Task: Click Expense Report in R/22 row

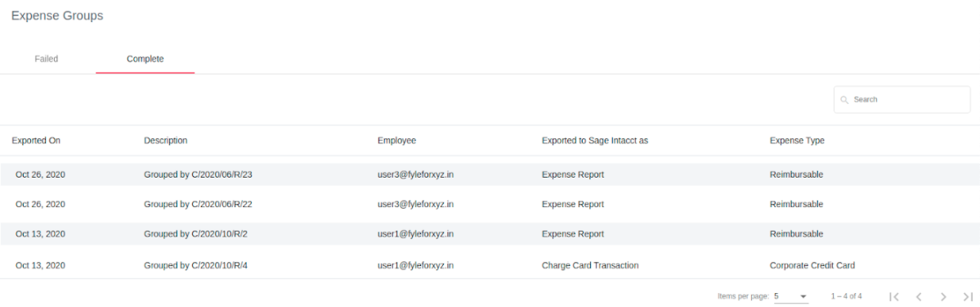Action: (572, 204)
